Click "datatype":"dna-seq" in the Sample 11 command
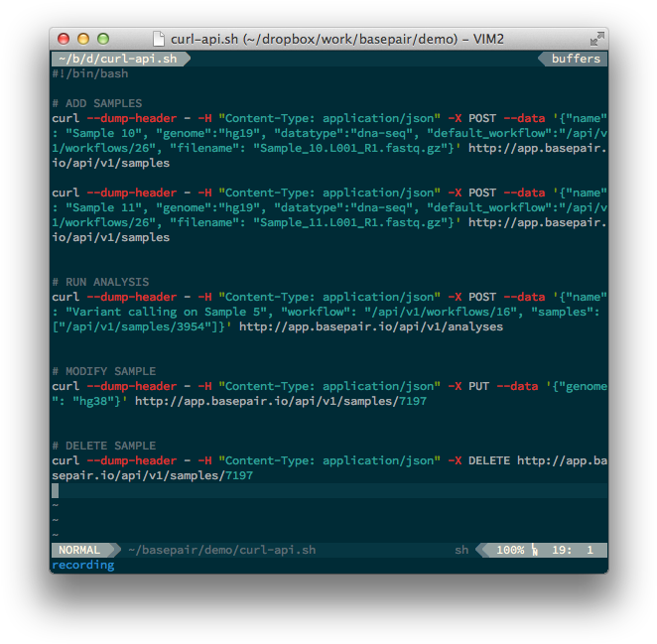 [343, 207]
